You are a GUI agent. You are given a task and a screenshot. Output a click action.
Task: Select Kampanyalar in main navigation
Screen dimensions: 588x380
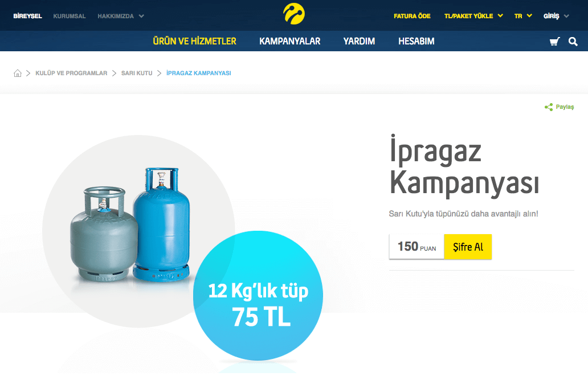point(289,41)
